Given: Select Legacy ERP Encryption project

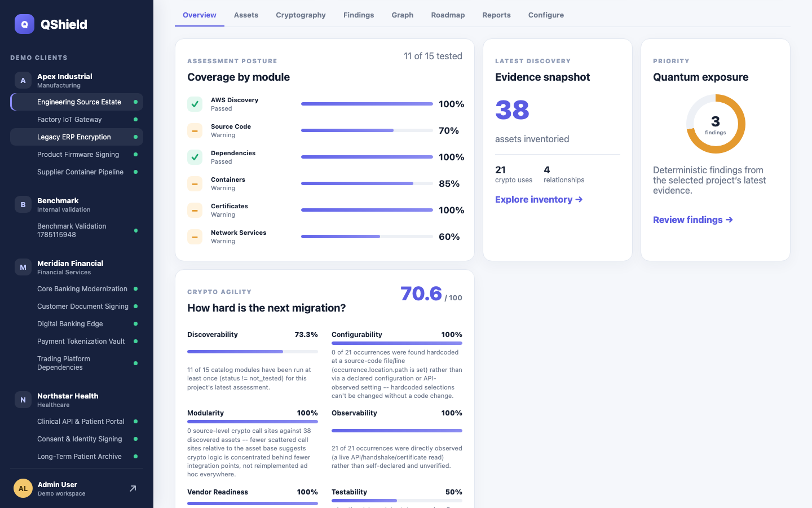Looking at the screenshot, I should tap(77, 137).
